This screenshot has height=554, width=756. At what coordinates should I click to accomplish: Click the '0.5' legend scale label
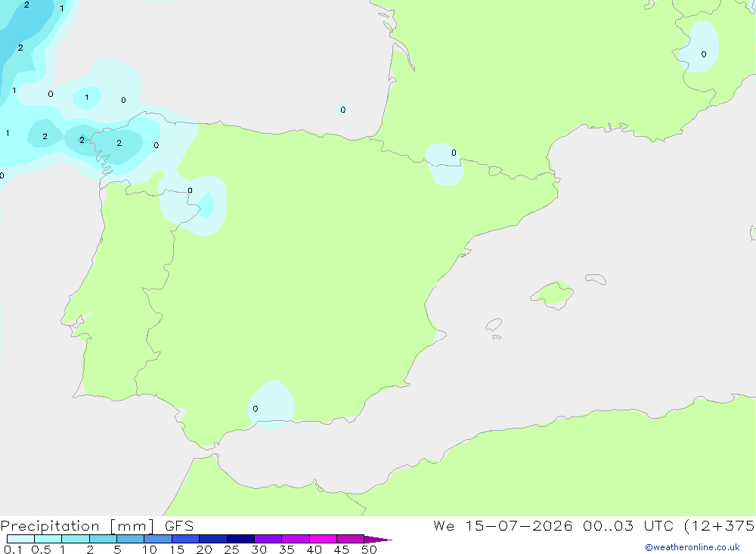tap(41, 549)
